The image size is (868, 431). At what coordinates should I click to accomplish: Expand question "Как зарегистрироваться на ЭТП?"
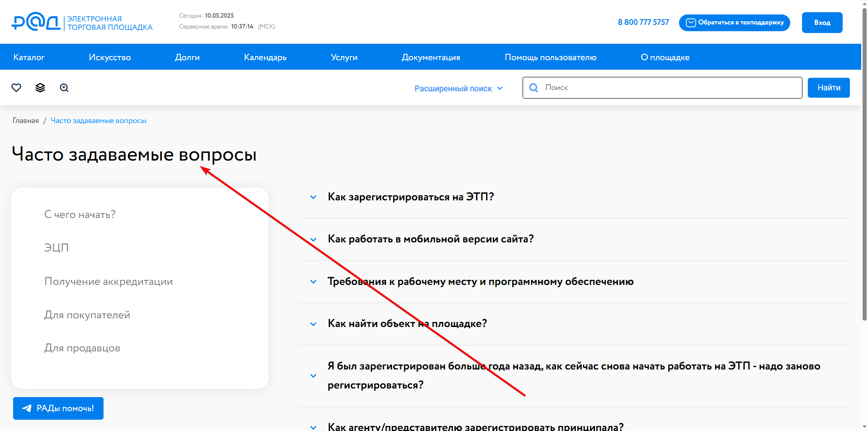pos(410,197)
